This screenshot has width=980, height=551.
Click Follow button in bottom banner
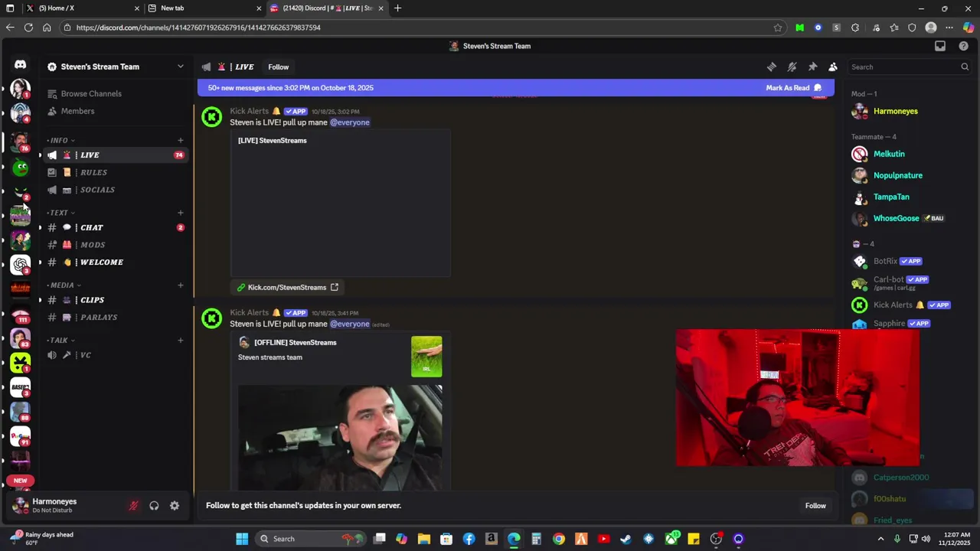[815, 506]
